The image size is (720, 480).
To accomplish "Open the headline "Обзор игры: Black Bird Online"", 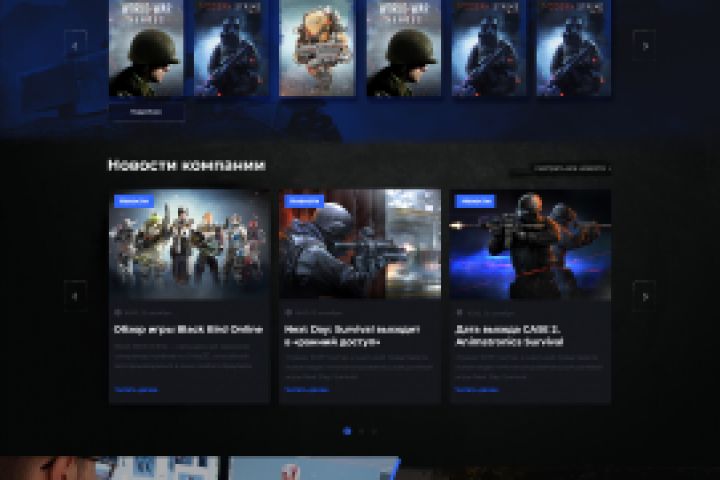I will [188, 329].
